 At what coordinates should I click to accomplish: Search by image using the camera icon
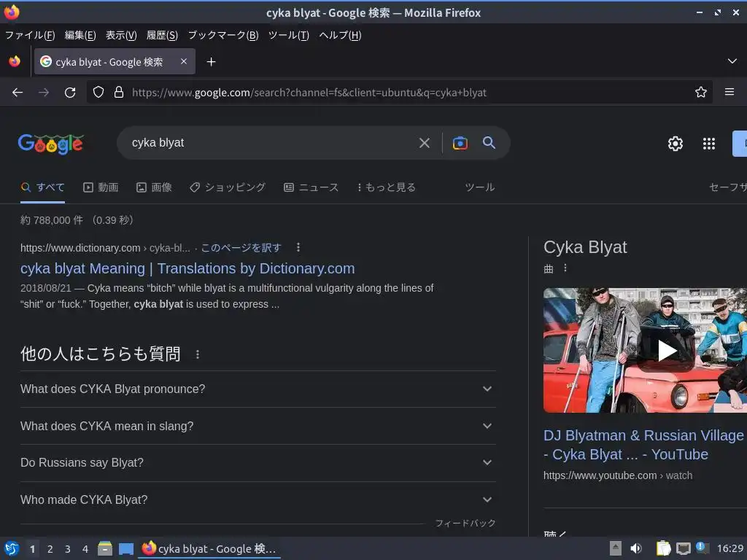pos(460,143)
